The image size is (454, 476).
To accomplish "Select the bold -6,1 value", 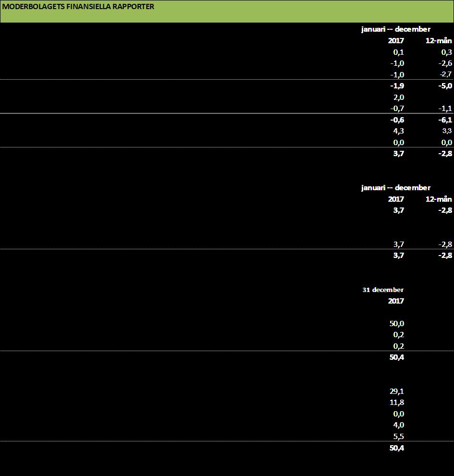I will point(445,120).
